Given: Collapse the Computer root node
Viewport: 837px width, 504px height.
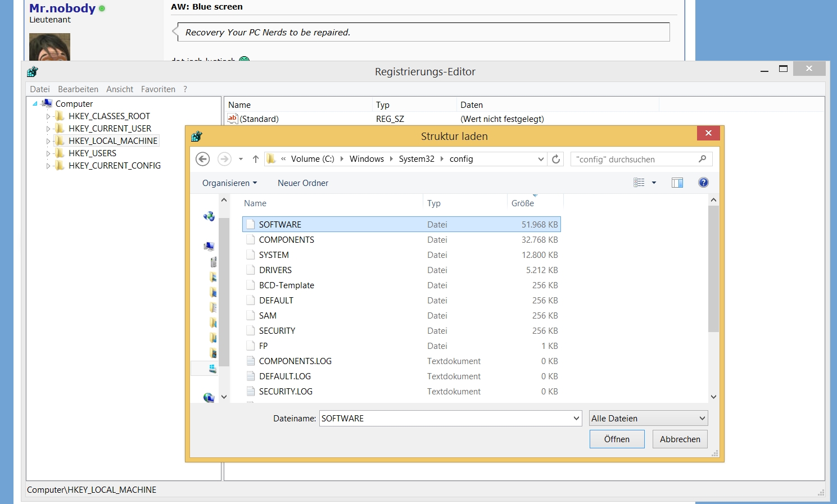Looking at the screenshot, I should click(35, 103).
